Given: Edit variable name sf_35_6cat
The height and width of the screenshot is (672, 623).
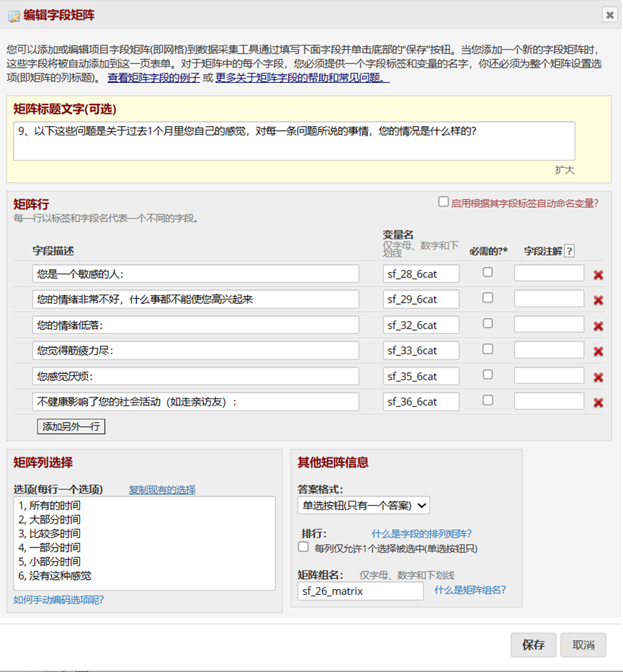Looking at the screenshot, I should (x=421, y=376).
